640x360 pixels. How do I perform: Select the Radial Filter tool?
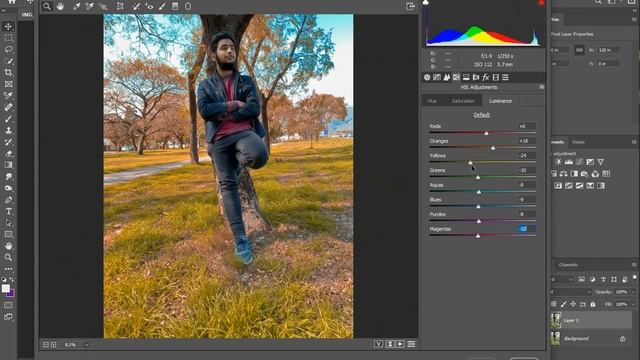[x=188, y=6]
